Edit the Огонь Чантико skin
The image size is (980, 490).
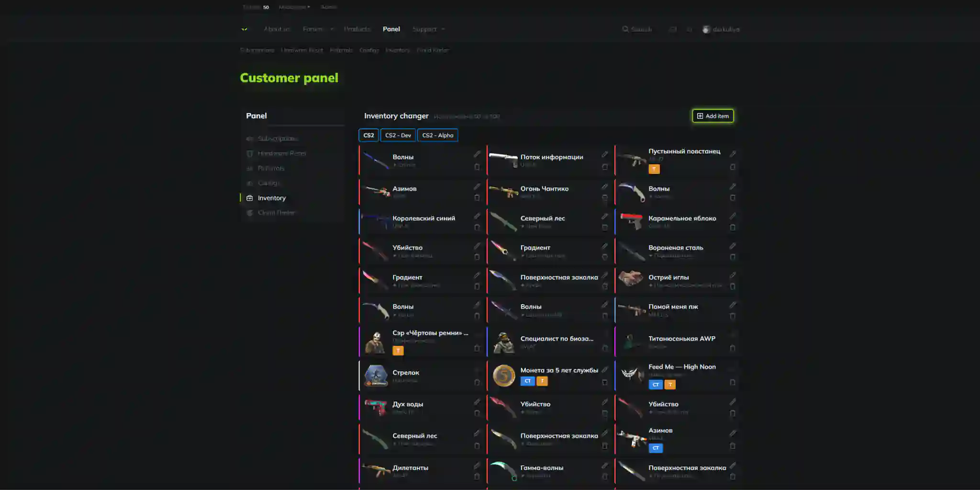pyautogui.click(x=605, y=186)
